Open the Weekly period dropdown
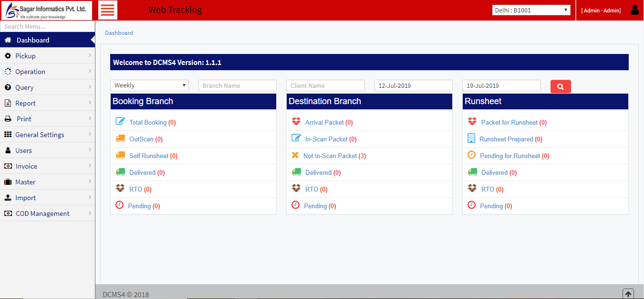The width and height of the screenshot is (644, 299). point(149,85)
